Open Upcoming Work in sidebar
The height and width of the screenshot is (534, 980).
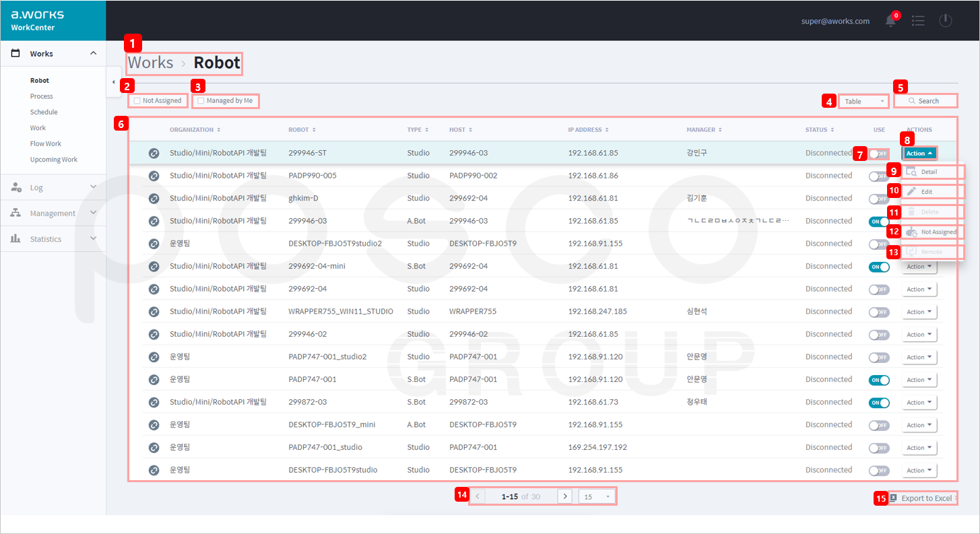pos(54,160)
